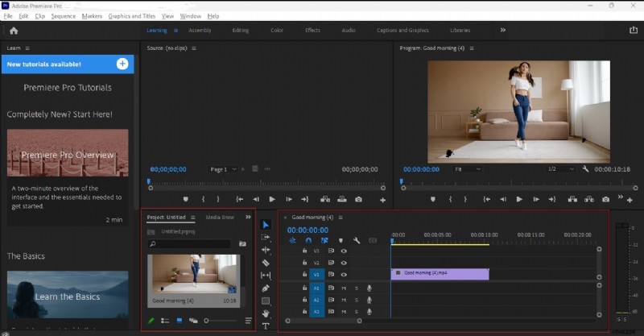Toggle V1 track output eye
Image resolution: width=644 pixels, height=336 pixels.
344,274
